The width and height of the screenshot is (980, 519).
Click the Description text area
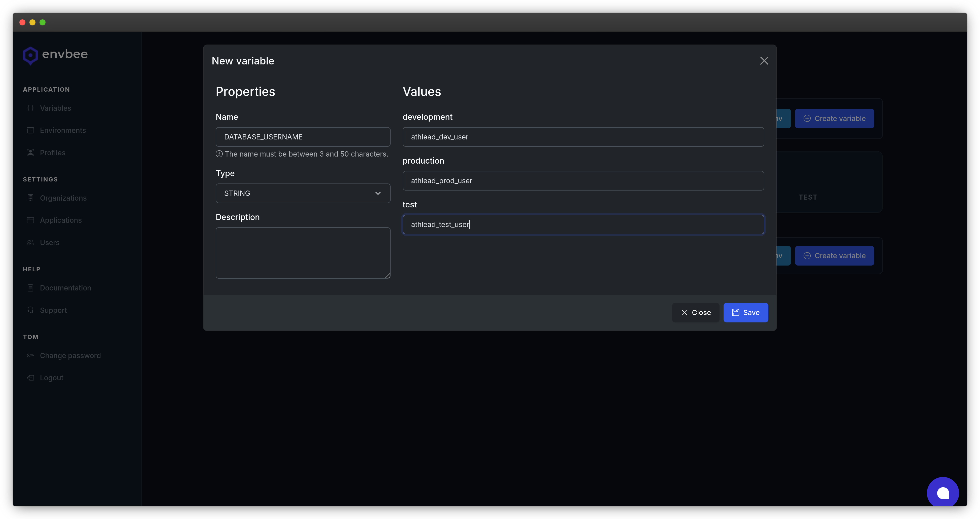(303, 253)
